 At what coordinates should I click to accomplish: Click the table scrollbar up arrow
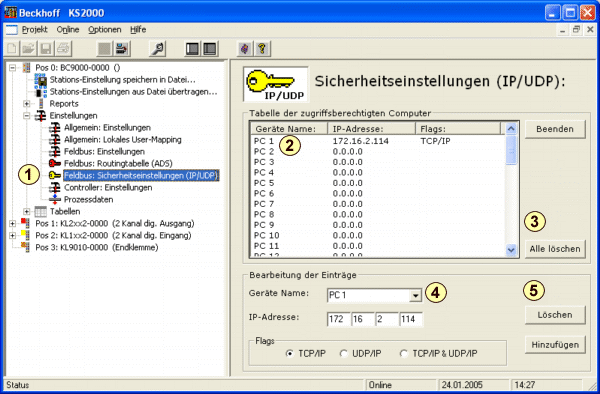(511, 129)
